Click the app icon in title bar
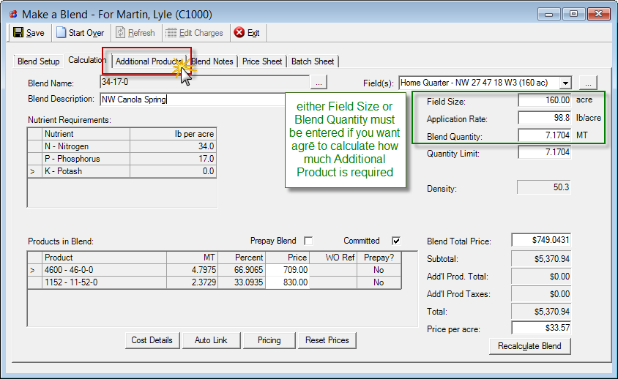The image size is (618, 379). [14, 14]
